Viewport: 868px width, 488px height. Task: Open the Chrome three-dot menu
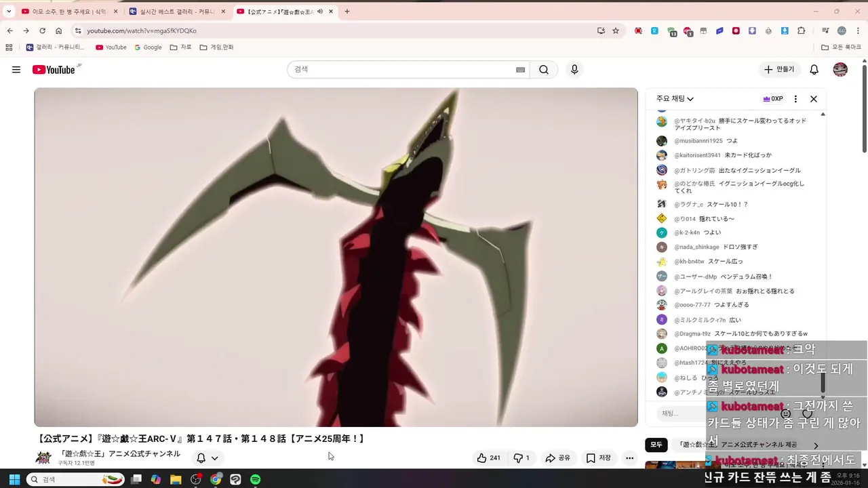pyautogui.click(x=859, y=30)
